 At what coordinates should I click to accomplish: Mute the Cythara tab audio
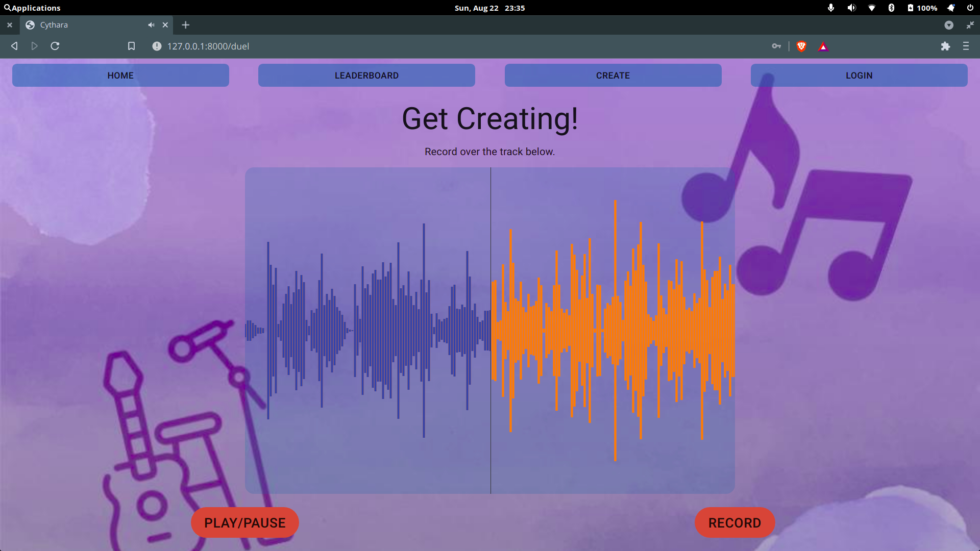coord(151,25)
